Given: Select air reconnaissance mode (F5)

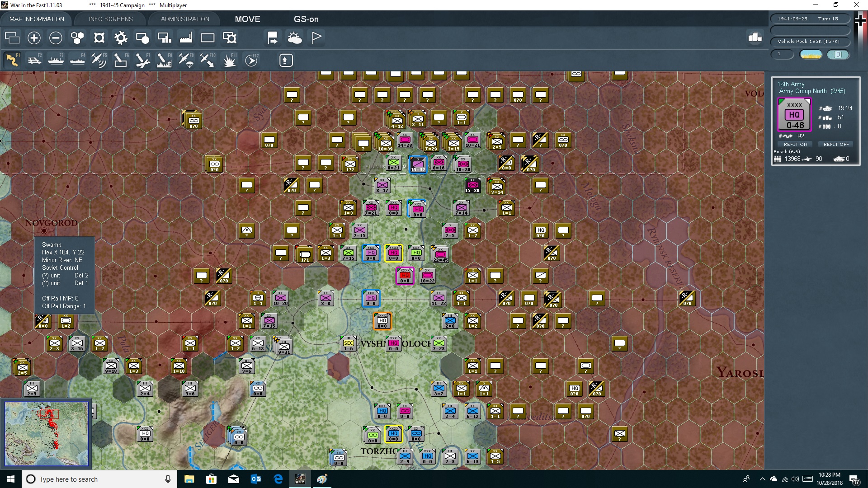Looking at the screenshot, I should point(99,60).
